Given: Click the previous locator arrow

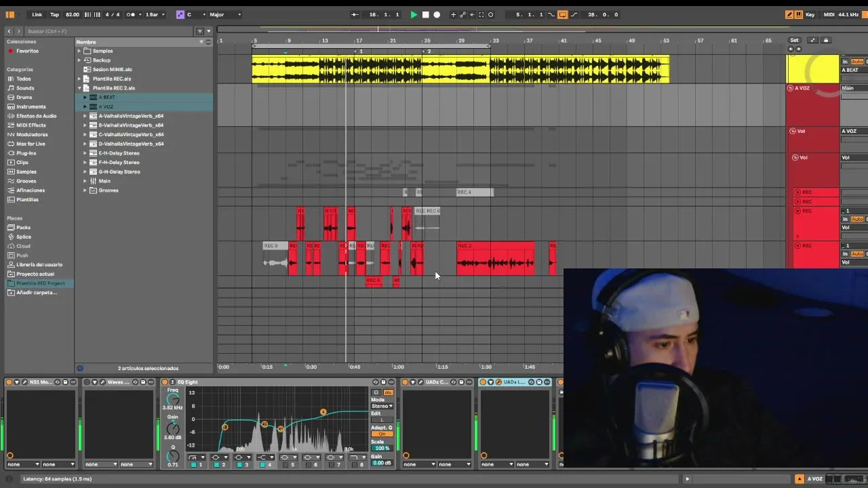Looking at the screenshot, I should click(791, 49).
